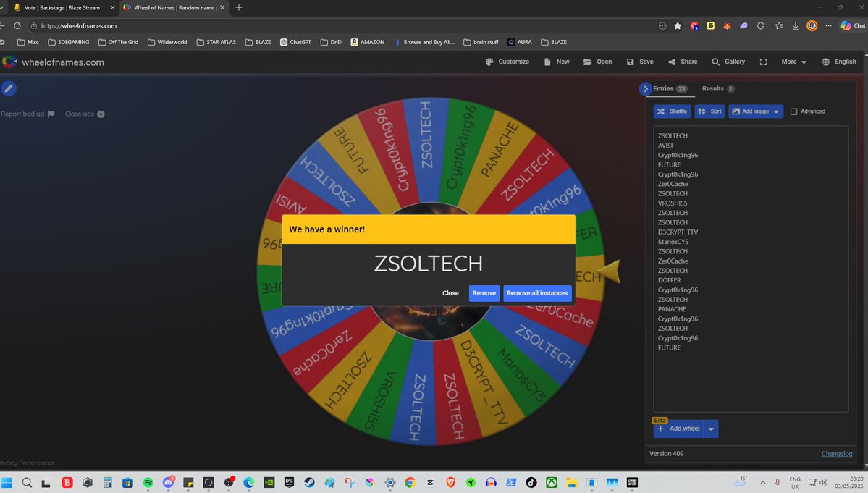868x493 pixels.
Task: Open the Phantom ghost extension
Action: point(743,25)
